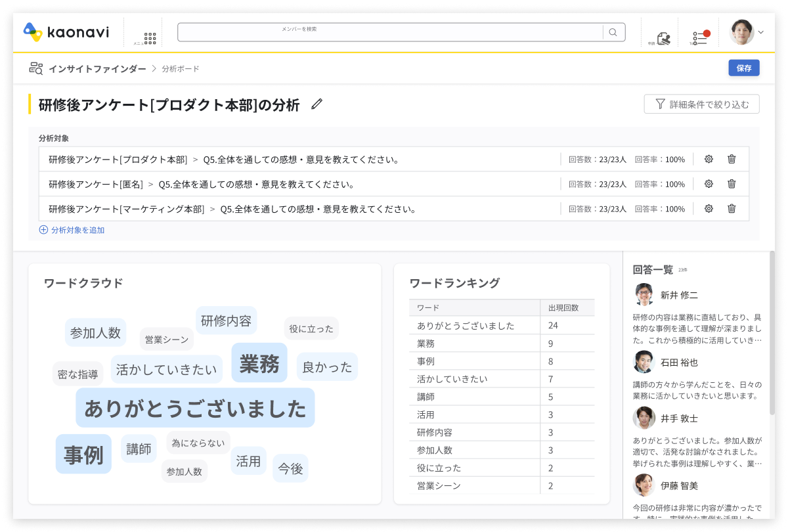Select the 研修後アンケート[マーケティング本部] target row
The width and height of the screenshot is (788, 532).
pyautogui.click(x=394, y=209)
